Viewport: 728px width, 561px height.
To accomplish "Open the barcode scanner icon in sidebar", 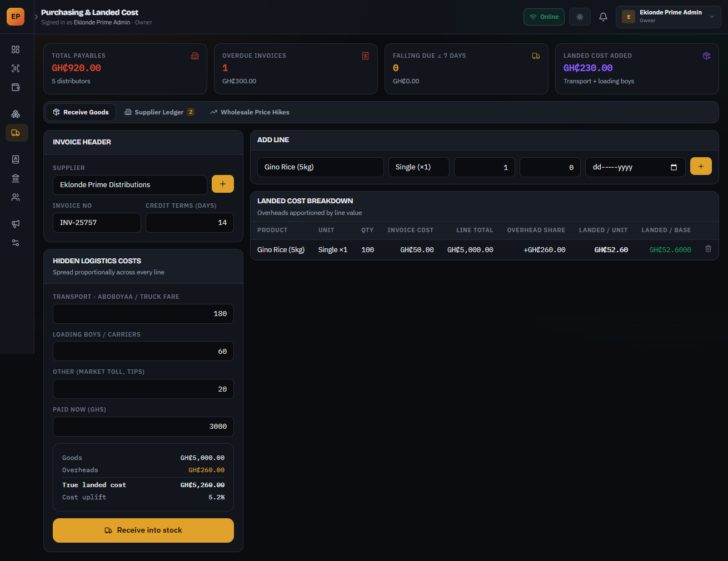I will [x=16, y=68].
